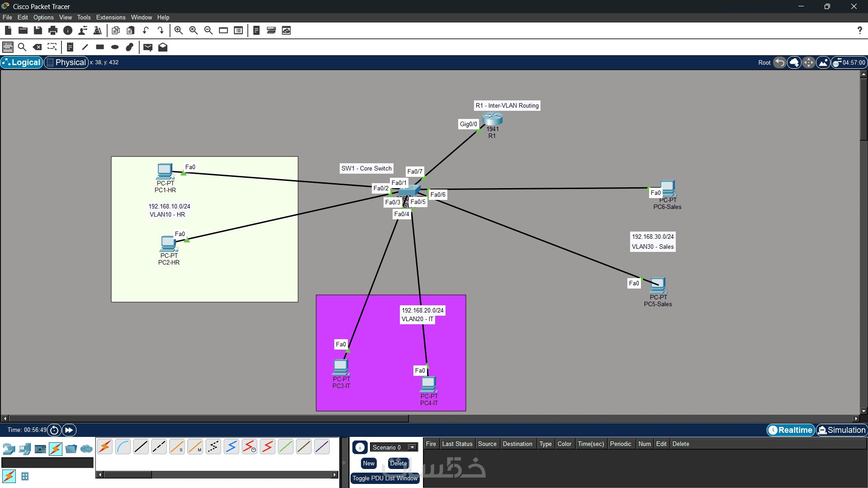
Task: Select the Delete tool icon
Action: click(38, 47)
